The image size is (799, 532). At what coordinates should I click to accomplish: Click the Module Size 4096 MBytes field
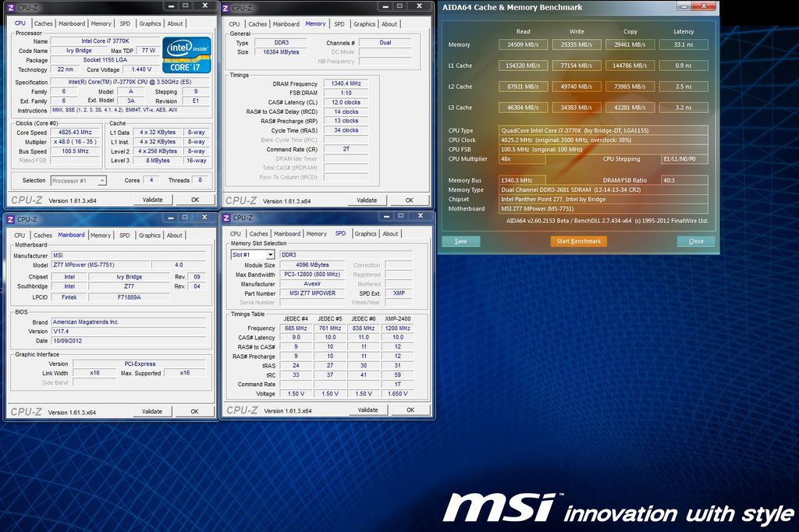(312, 265)
